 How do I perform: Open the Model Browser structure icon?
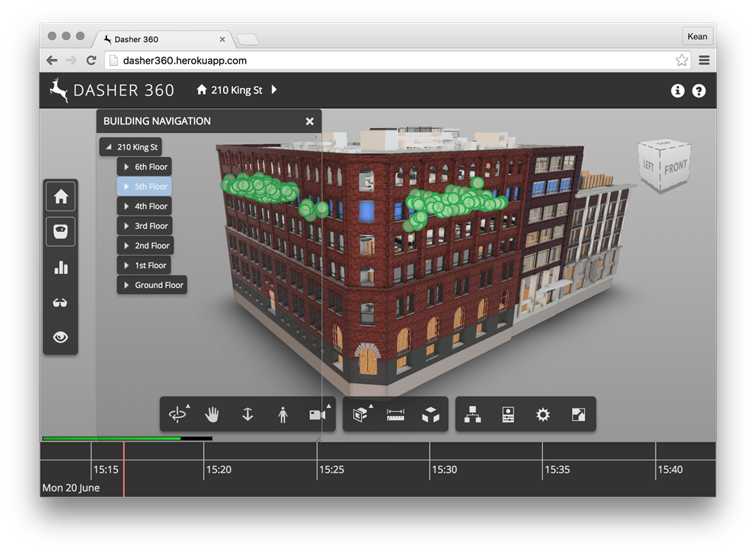472,414
